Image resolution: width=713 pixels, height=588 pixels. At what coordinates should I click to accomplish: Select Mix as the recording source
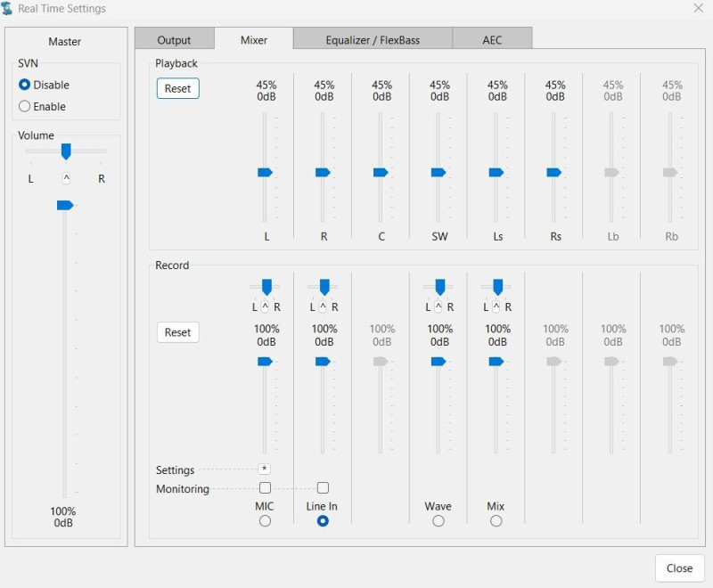[496, 521]
